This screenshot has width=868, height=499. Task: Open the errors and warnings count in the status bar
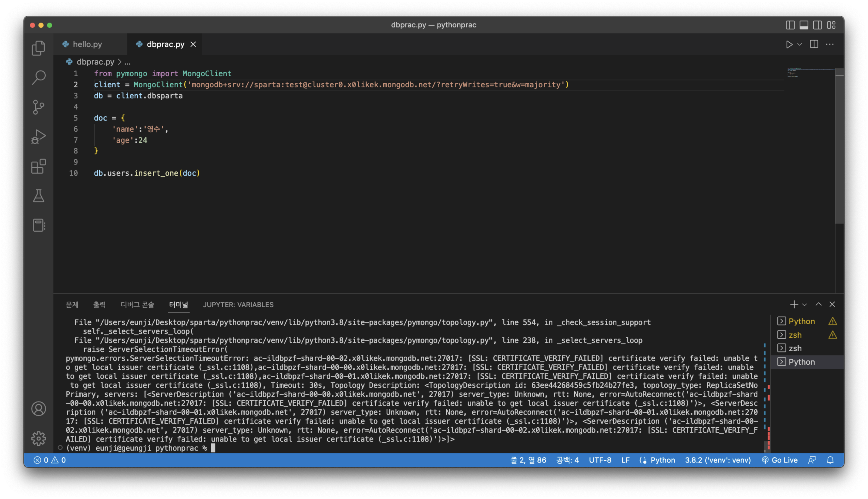coord(50,460)
